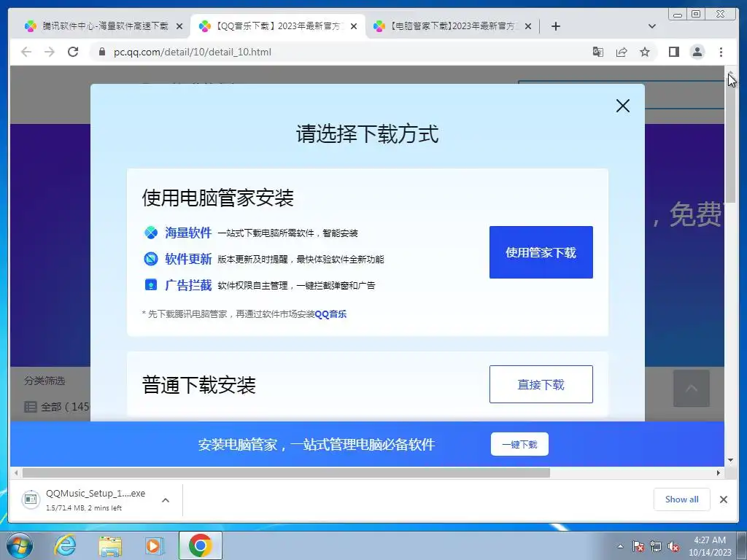Click 使用管家下载 button
The image size is (747, 560).
[x=541, y=252]
